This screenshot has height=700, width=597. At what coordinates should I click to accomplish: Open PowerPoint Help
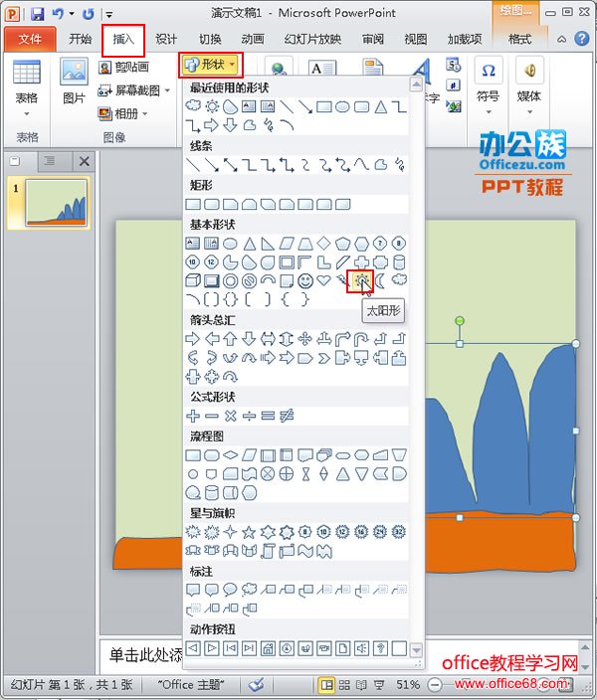[x=581, y=39]
